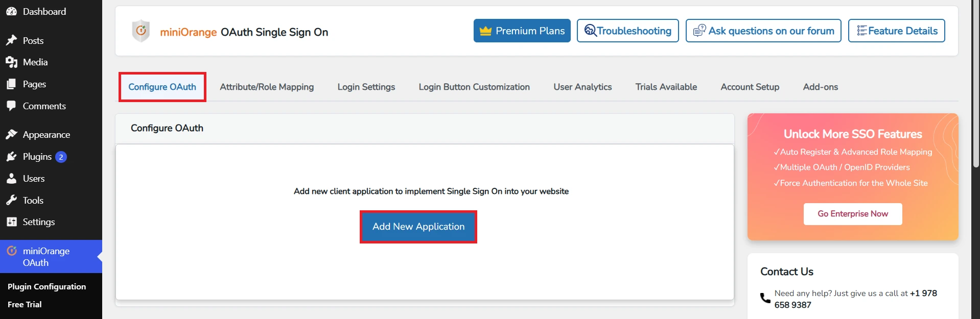Open the Account Setup tab
This screenshot has height=319, width=980.
(750, 87)
